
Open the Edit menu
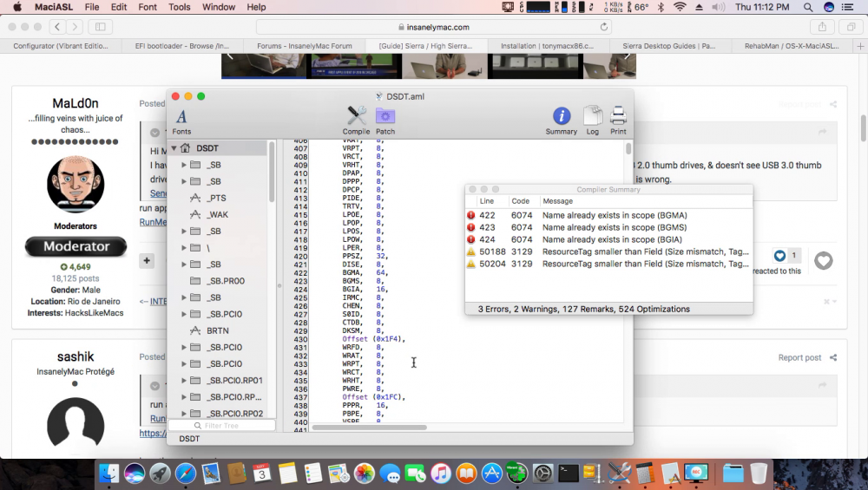(118, 7)
